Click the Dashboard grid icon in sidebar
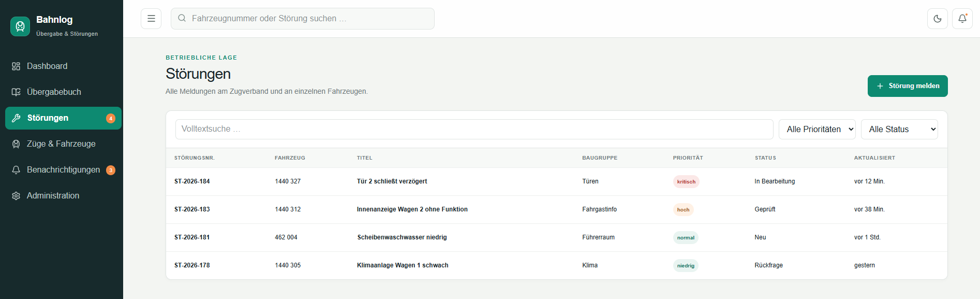 click(x=16, y=66)
